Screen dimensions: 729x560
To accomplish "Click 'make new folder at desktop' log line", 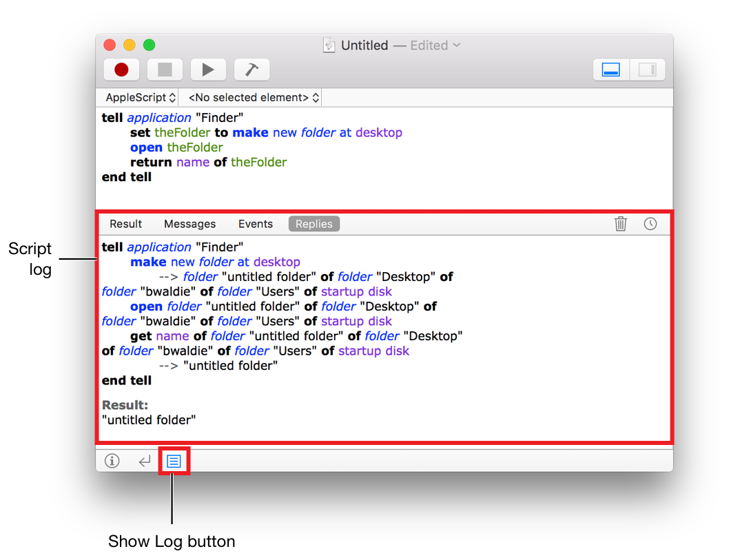I will point(215,262).
